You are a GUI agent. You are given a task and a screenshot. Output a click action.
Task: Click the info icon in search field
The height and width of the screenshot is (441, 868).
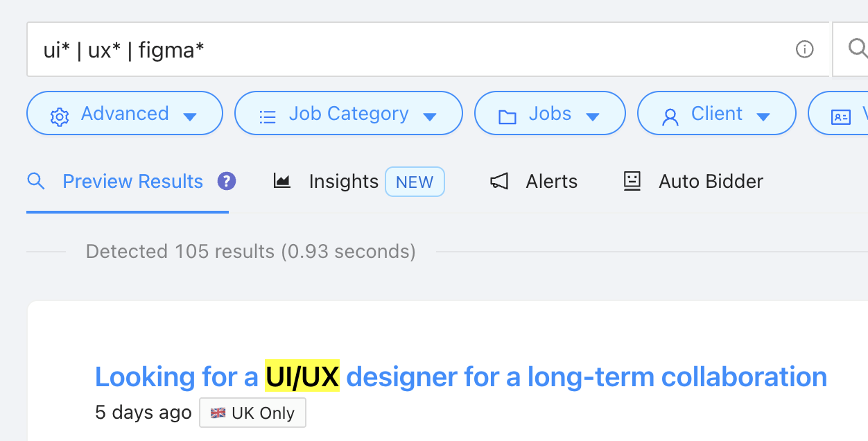(x=804, y=49)
